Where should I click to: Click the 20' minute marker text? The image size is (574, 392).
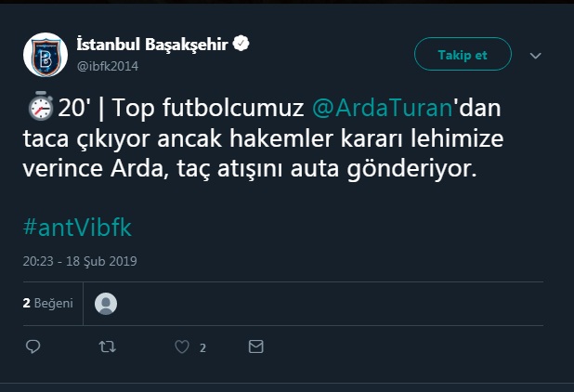coord(74,108)
